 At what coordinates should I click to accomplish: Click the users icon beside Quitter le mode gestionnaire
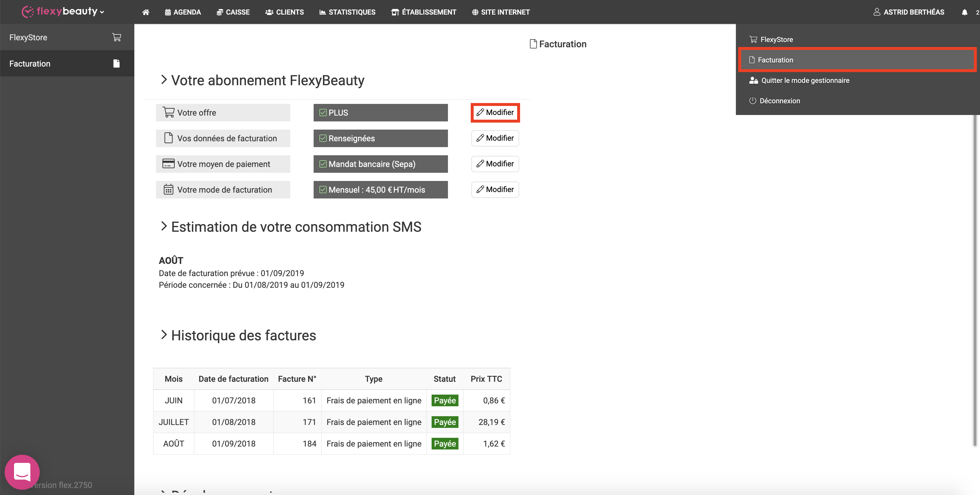click(753, 80)
